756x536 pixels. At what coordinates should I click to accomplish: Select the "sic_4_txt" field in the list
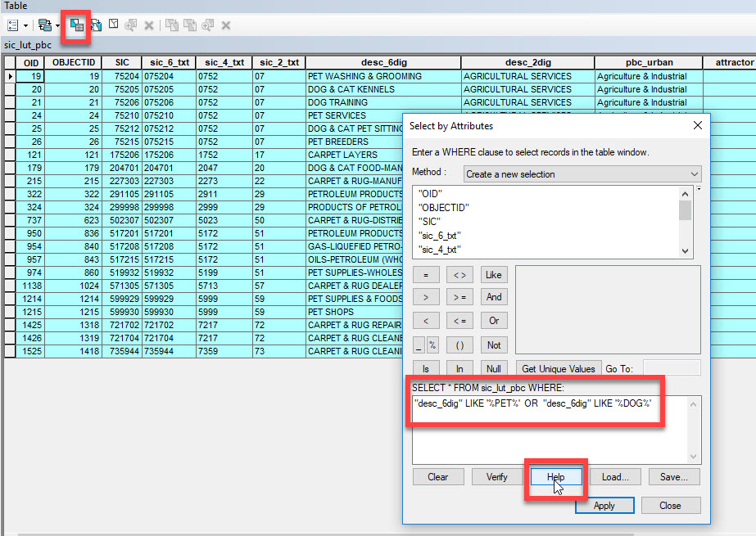pos(440,250)
